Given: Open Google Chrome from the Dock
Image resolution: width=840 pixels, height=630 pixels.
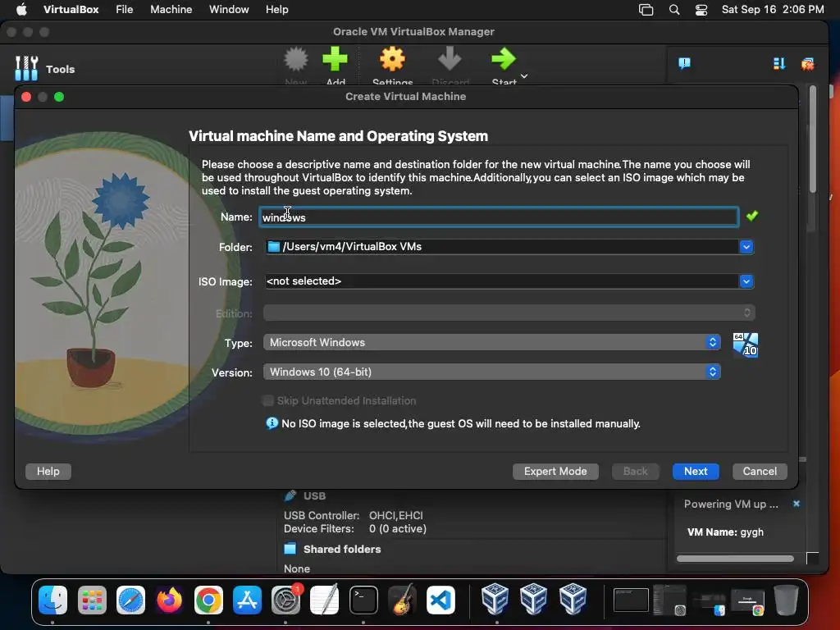Looking at the screenshot, I should click(208, 600).
